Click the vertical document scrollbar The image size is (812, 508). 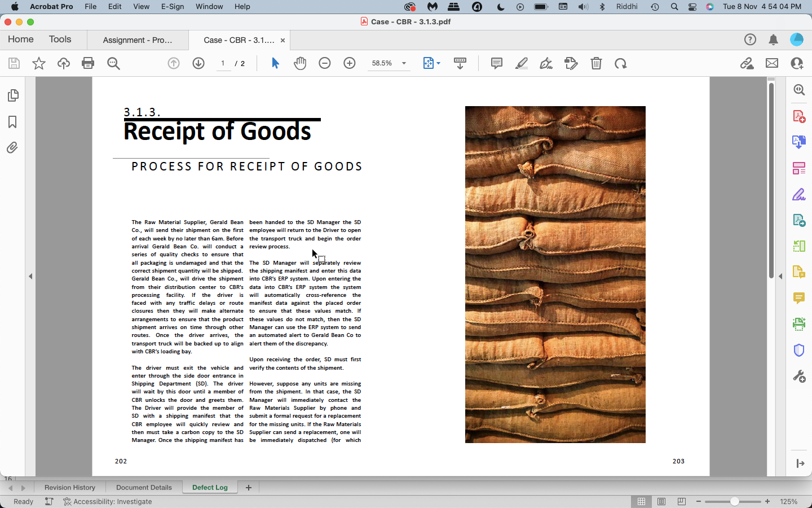point(771,180)
